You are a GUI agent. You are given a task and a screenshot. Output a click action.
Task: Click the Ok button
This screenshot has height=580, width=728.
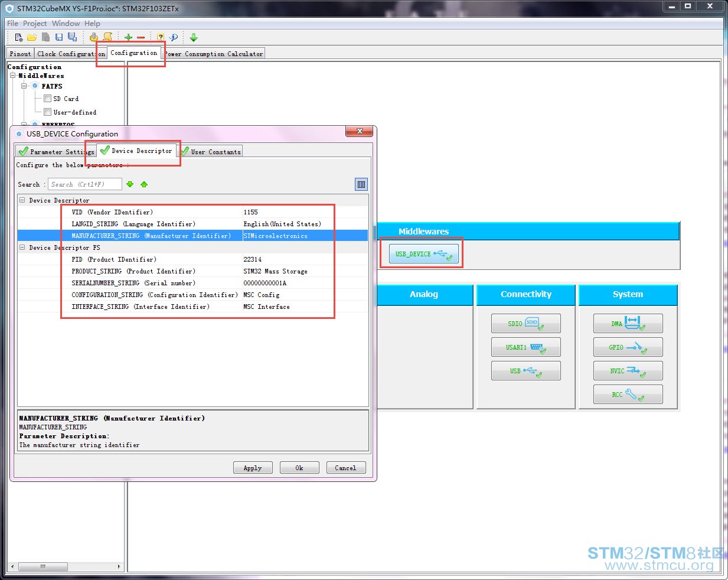[x=299, y=468]
